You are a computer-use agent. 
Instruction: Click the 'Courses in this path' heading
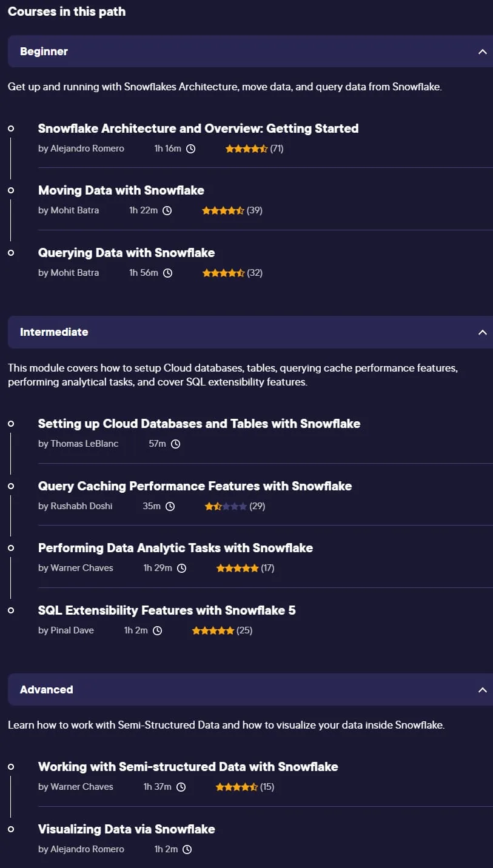[67, 12]
